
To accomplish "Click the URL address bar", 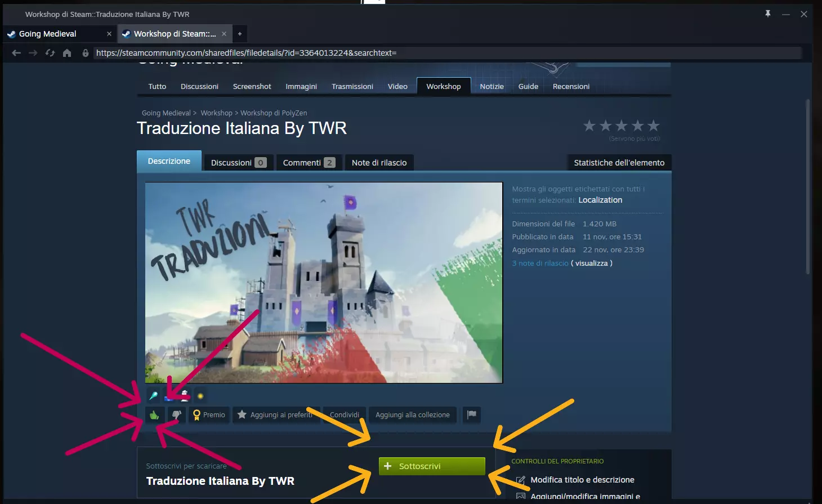I will (x=448, y=53).
